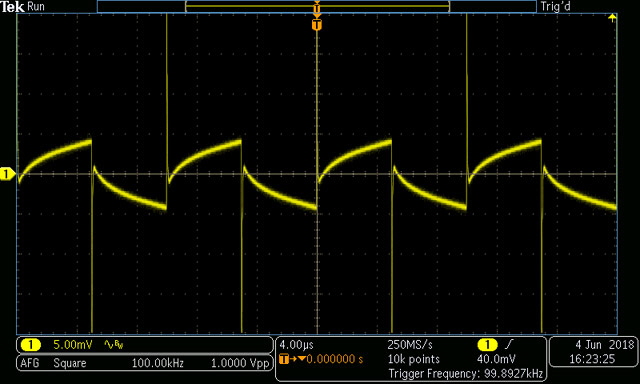Click the Tek logo
The height and width of the screenshot is (384, 640).
[x=12, y=7]
